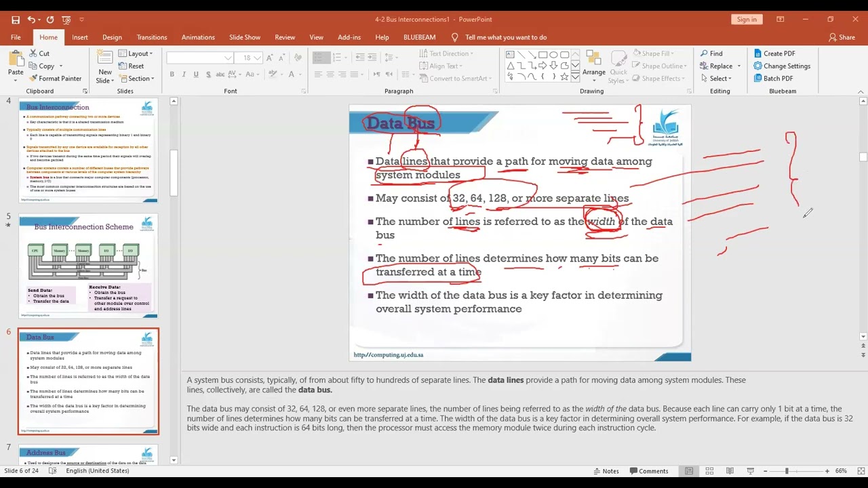868x488 pixels.
Task: Open Bluebeam Change Settings
Action: pyautogui.click(x=782, y=66)
